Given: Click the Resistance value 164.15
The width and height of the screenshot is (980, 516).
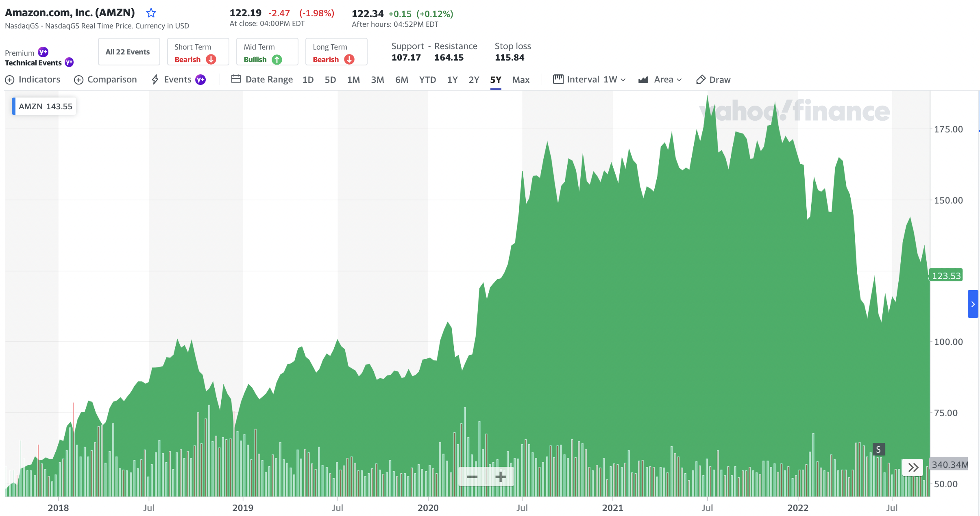Looking at the screenshot, I should point(449,58).
